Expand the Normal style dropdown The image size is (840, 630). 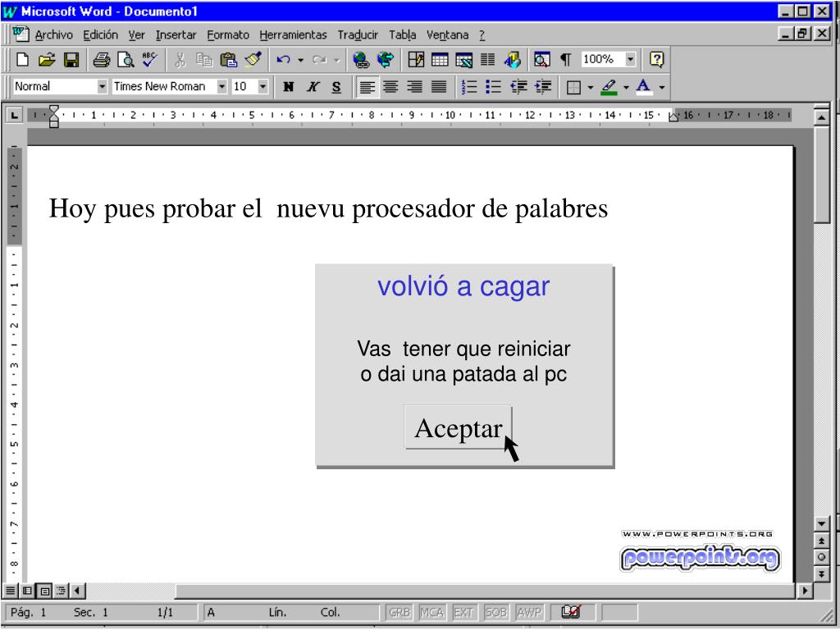102,87
